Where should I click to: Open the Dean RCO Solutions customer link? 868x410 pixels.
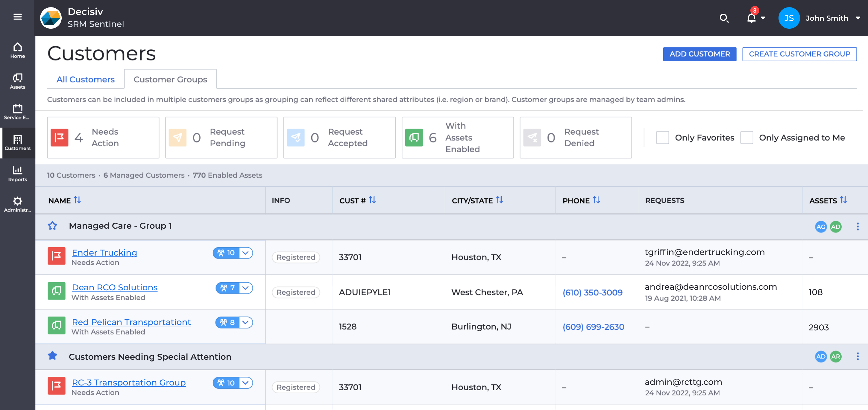click(114, 287)
